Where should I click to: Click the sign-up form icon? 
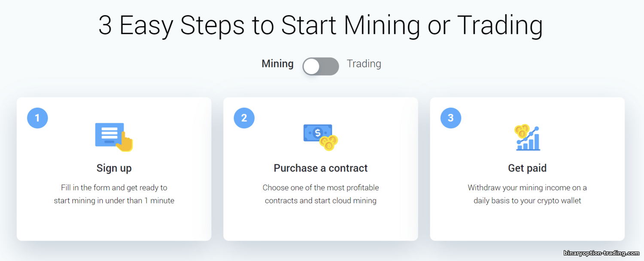point(114,137)
